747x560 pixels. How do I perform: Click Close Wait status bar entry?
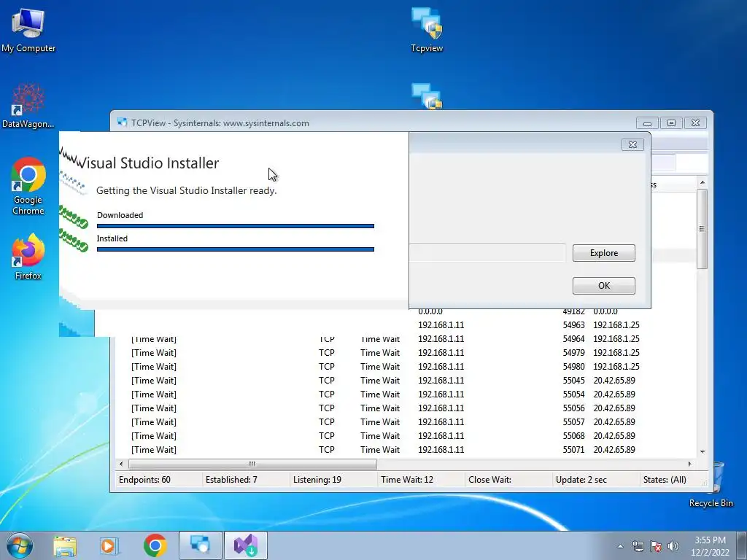coord(489,480)
